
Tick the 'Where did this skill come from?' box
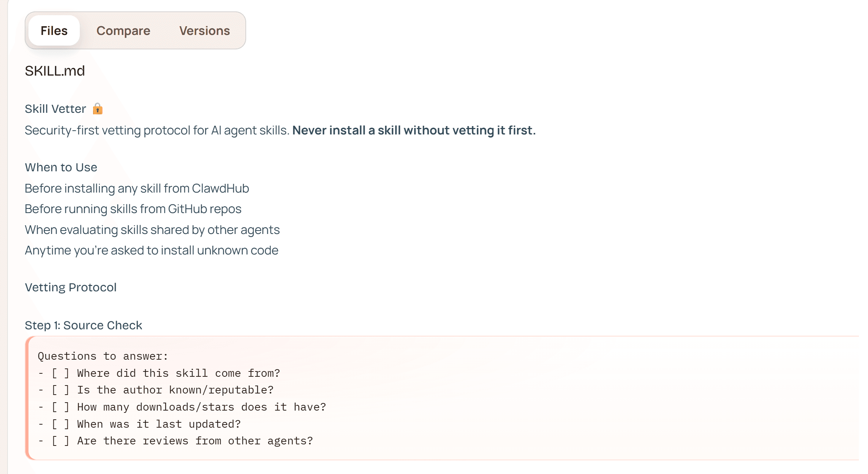point(60,373)
